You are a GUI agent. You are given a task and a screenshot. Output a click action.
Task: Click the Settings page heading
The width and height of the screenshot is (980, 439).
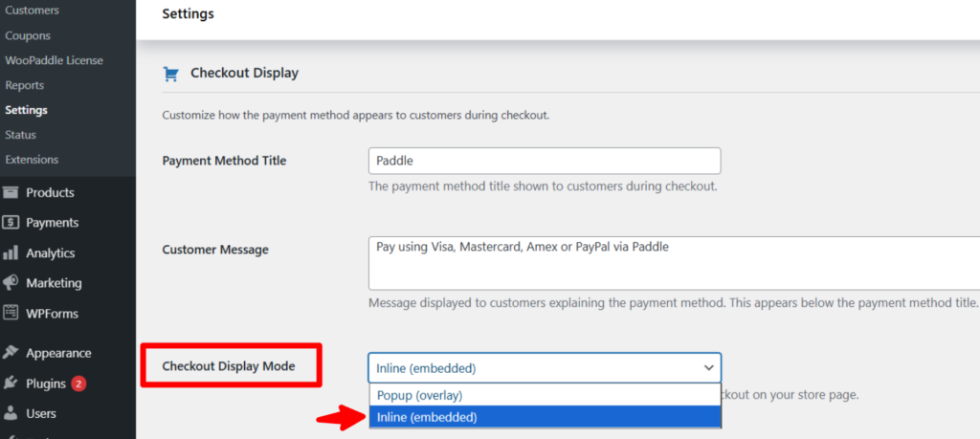(189, 13)
